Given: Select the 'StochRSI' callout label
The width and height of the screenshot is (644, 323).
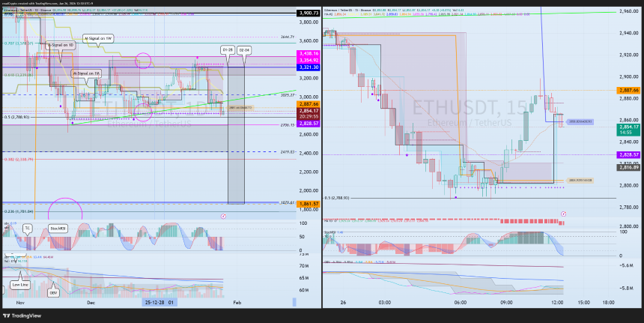Looking at the screenshot, I should (x=58, y=228).
